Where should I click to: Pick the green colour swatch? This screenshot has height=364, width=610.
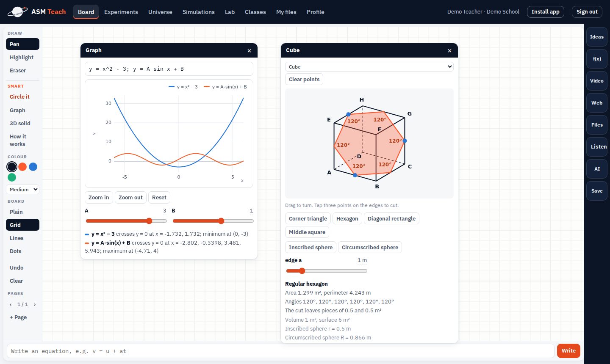click(x=12, y=177)
